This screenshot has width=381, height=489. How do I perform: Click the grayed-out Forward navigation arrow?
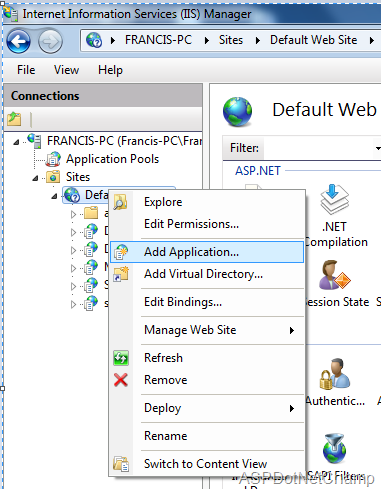point(50,42)
